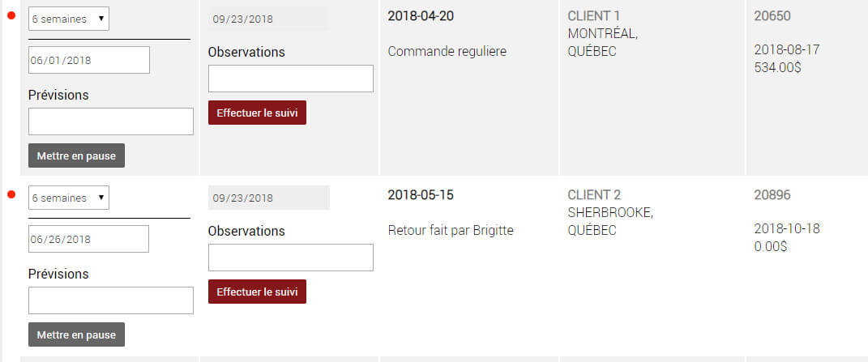Image resolution: width=868 pixels, height=362 pixels.
Task: Click the 06/26/2018 date field
Action: point(89,239)
